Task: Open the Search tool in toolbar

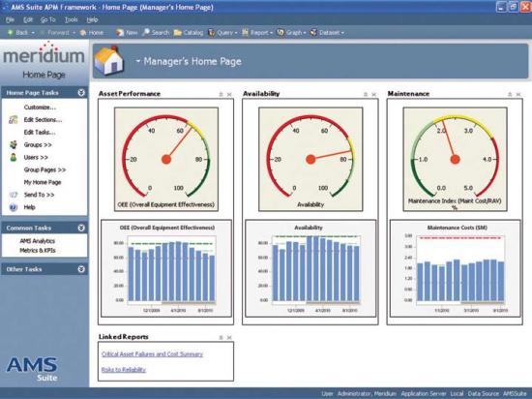Action: tap(146, 32)
